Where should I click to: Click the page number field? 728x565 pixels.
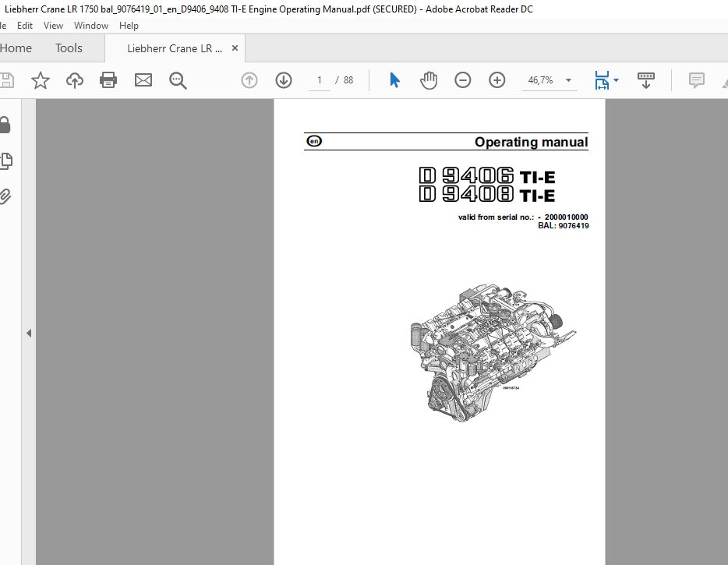[320, 80]
